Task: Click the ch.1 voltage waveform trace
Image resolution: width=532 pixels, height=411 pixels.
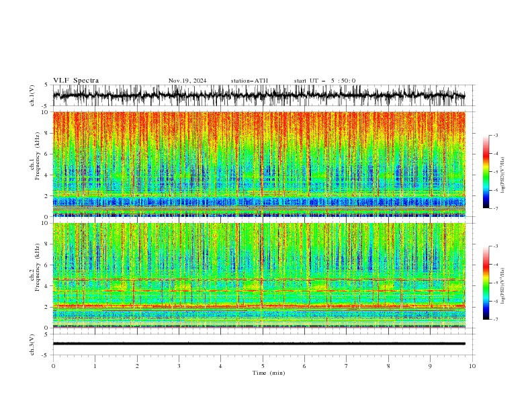Action: (259, 95)
